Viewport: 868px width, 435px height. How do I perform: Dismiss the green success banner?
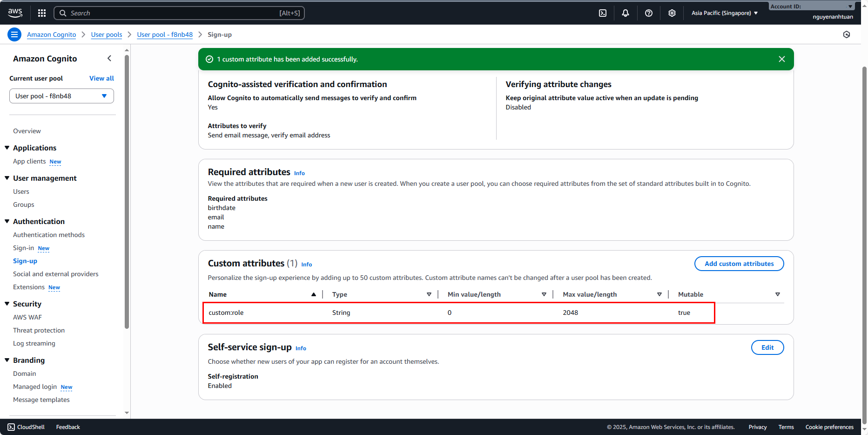point(782,59)
